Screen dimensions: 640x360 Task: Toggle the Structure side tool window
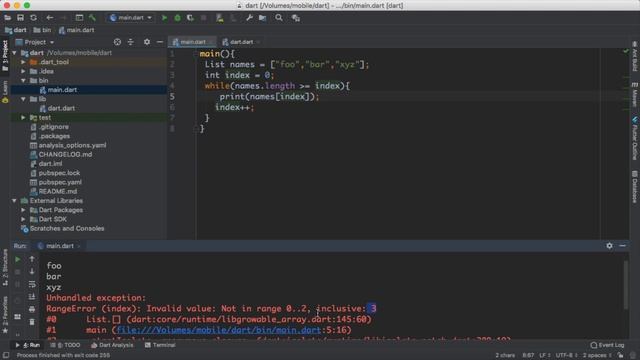(5, 267)
